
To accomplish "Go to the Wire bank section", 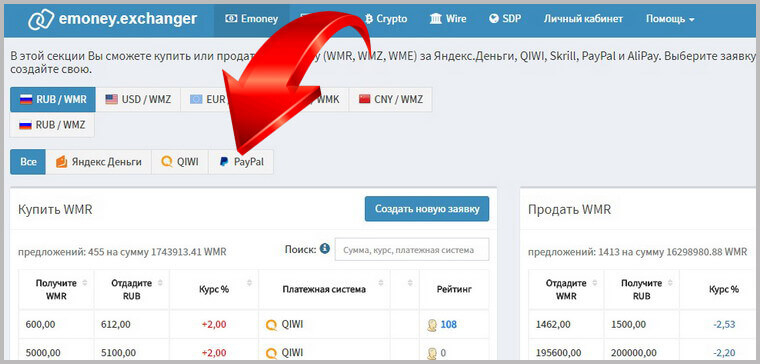I will (x=448, y=19).
